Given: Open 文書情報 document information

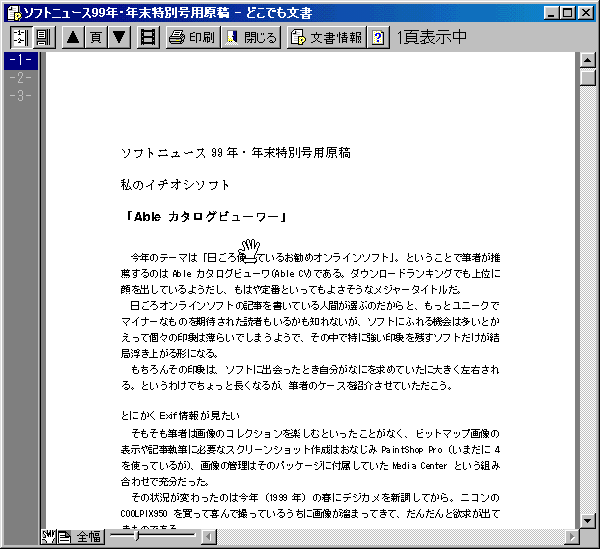Looking at the screenshot, I should [327, 37].
